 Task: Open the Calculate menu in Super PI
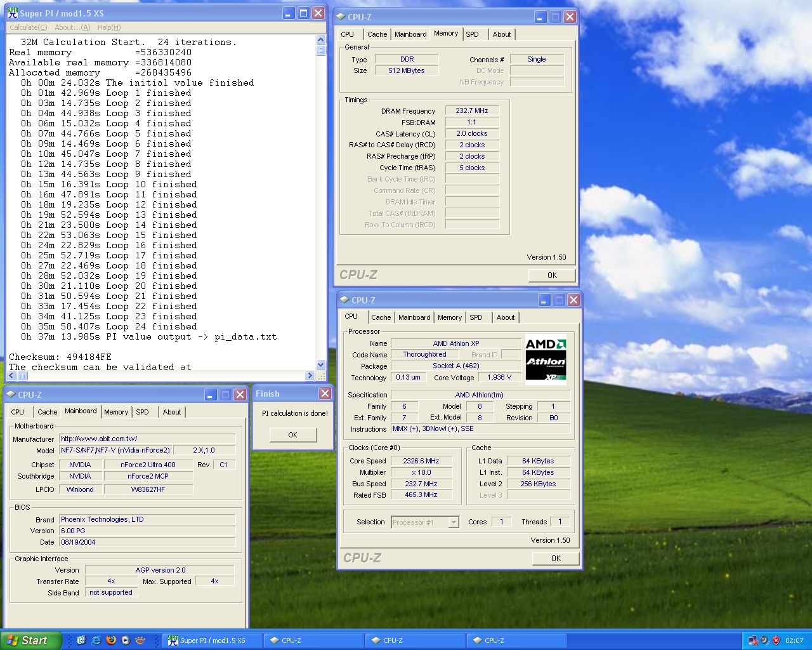pos(28,27)
